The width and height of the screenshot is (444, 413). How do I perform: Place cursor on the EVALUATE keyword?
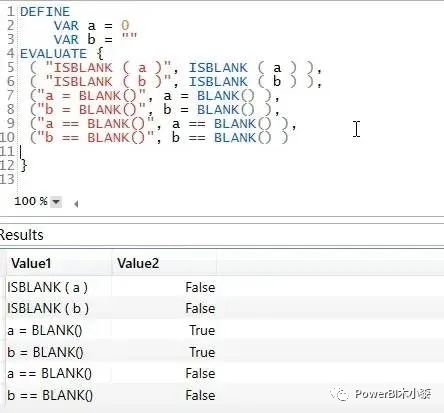pos(53,54)
